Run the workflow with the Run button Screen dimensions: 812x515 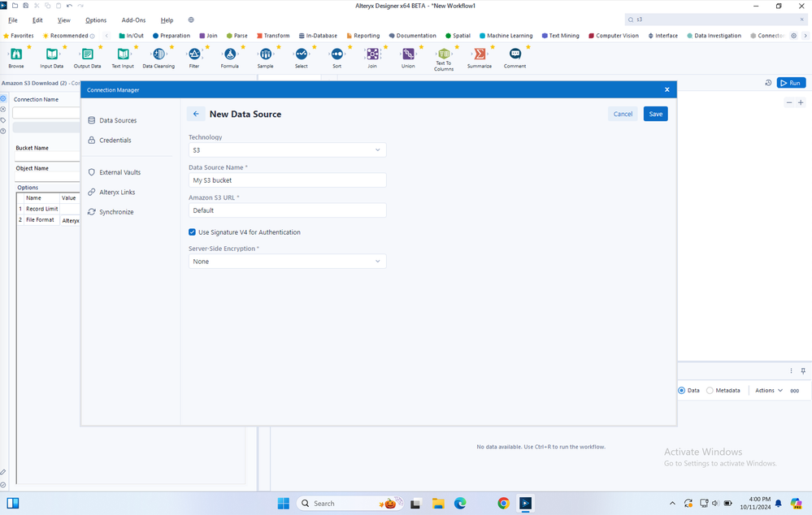click(x=791, y=83)
